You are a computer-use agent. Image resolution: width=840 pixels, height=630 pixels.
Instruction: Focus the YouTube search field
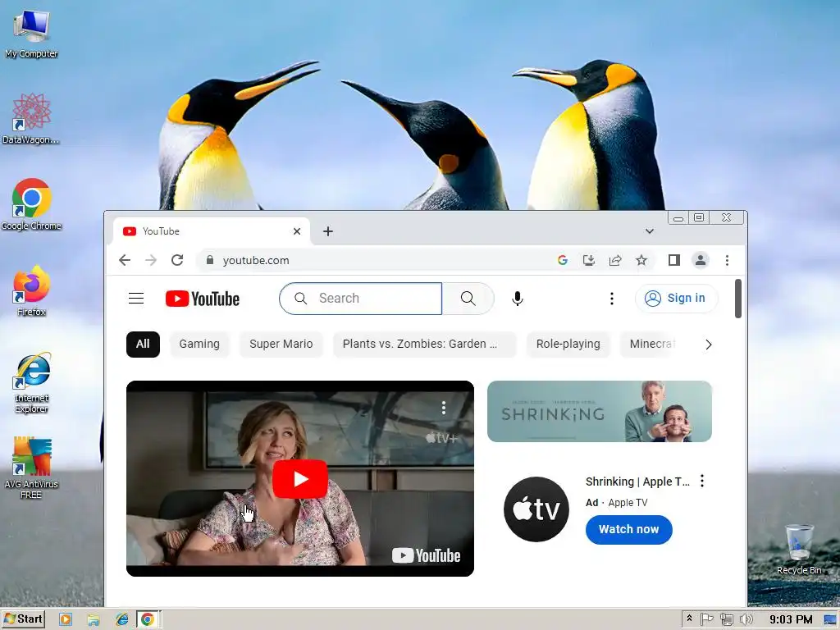coord(361,299)
